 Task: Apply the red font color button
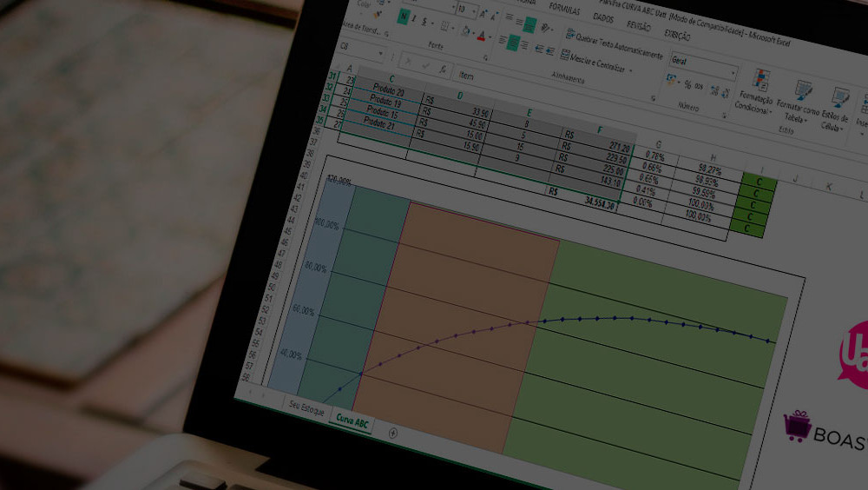pyautogui.click(x=482, y=36)
